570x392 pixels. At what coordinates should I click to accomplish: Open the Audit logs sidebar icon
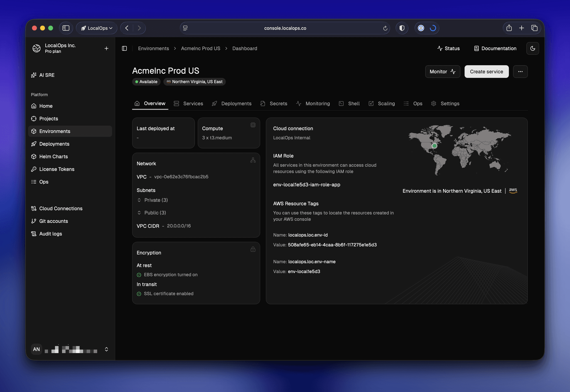[x=34, y=234]
